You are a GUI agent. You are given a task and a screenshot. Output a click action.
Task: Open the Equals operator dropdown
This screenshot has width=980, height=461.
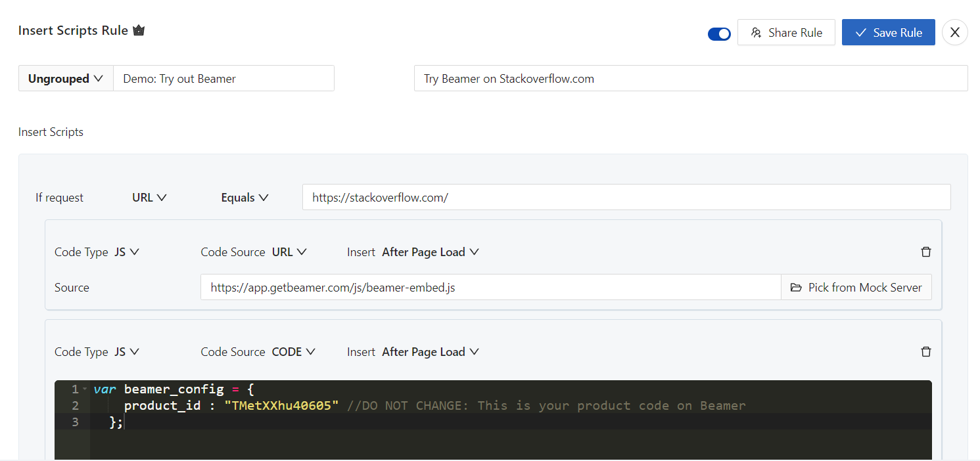[x=245, y=197]
